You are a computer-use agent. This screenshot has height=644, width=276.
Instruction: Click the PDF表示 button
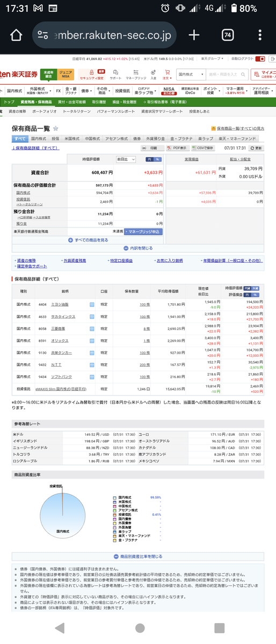click(178, 148)
